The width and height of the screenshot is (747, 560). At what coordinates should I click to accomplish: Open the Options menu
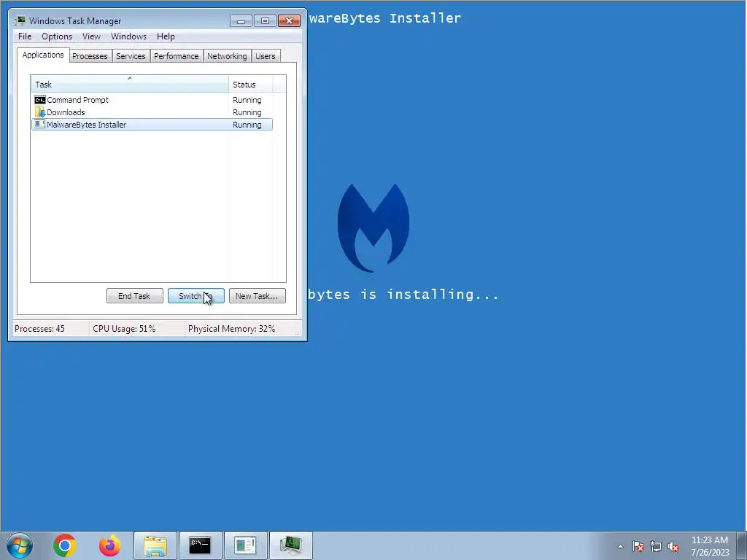click(57, 36)
